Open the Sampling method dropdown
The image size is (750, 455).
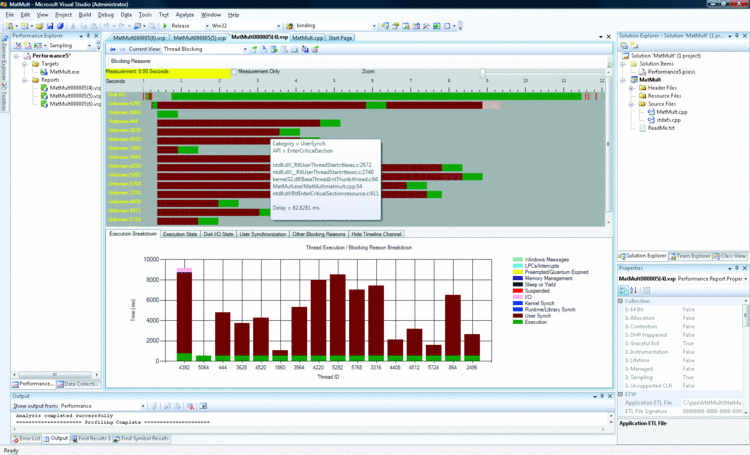coord(89,45)
